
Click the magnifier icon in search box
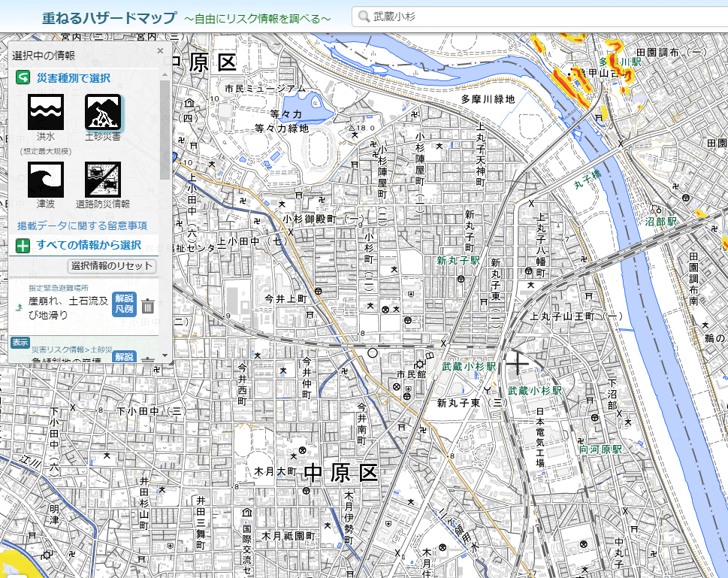coord(364,17)
